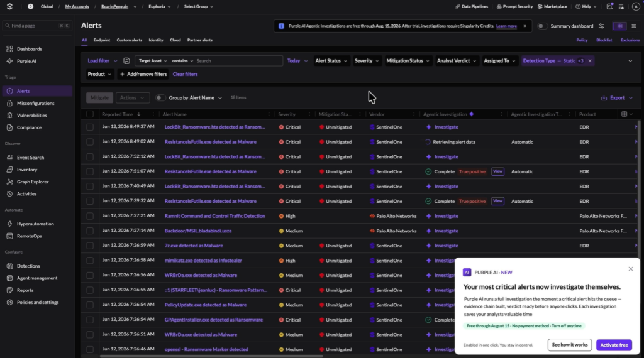Open Policies and settings in sidebar
Image resolution: width=644 pixels, height=358 pixels.
38,302
